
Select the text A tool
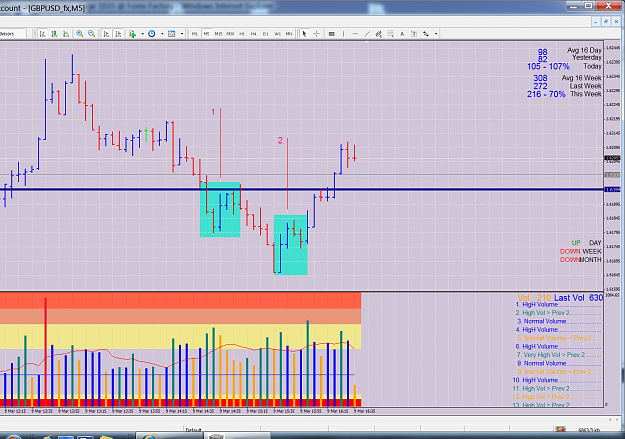402,34
